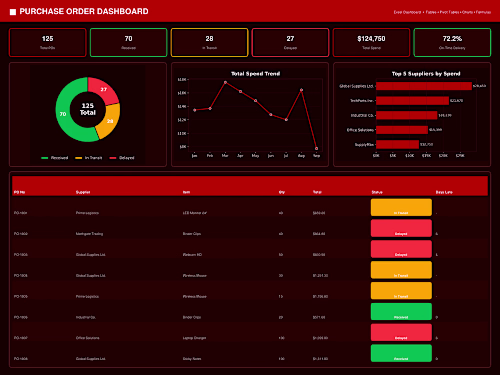Click the 125 Total donut center label

88,109
